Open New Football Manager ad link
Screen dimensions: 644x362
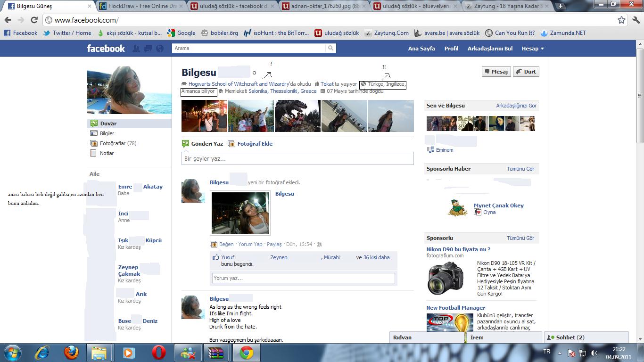[456, 308]
